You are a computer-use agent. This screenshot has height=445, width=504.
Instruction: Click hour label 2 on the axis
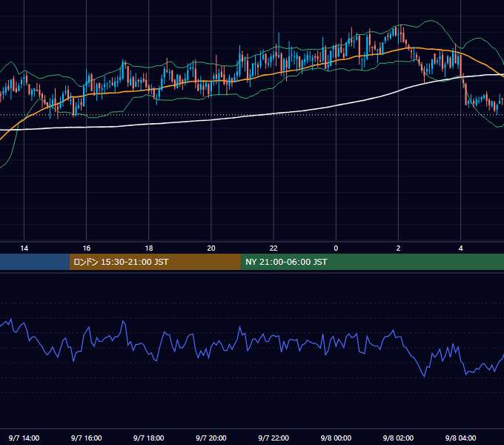click(398, 248)
